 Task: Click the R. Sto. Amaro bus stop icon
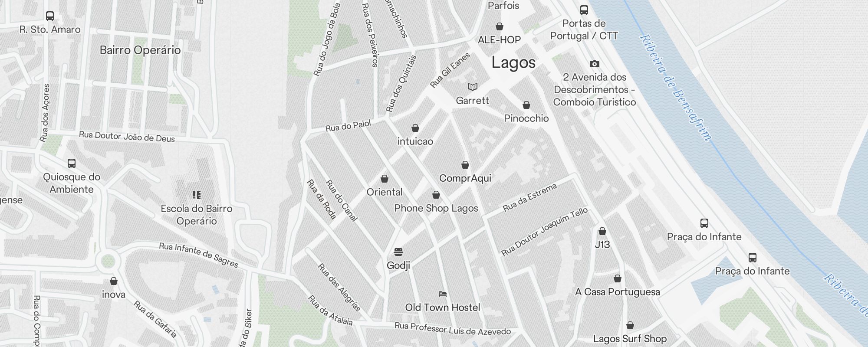click(50, 16)
